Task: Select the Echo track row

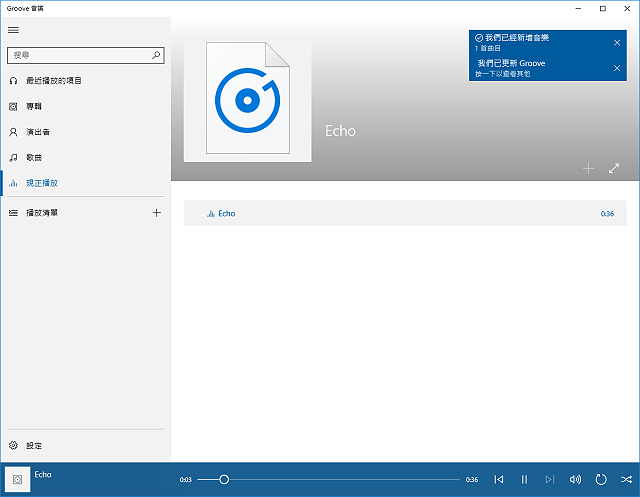Action: tap(405, 213)
